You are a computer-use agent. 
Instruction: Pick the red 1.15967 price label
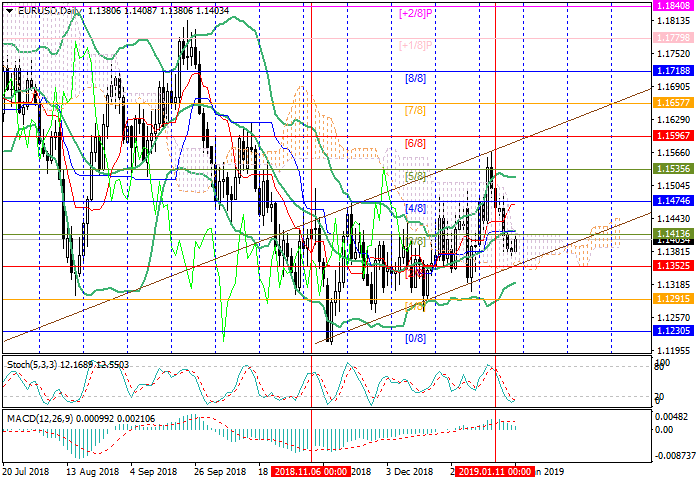coord(672,135)
